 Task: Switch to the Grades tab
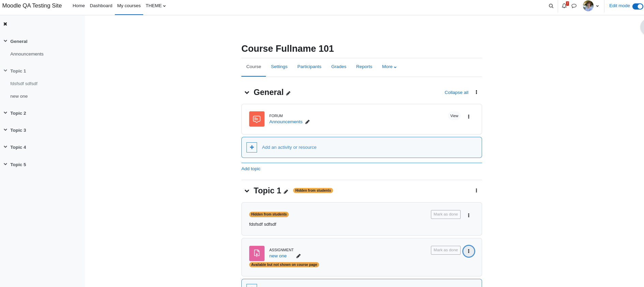pos(339,67)
